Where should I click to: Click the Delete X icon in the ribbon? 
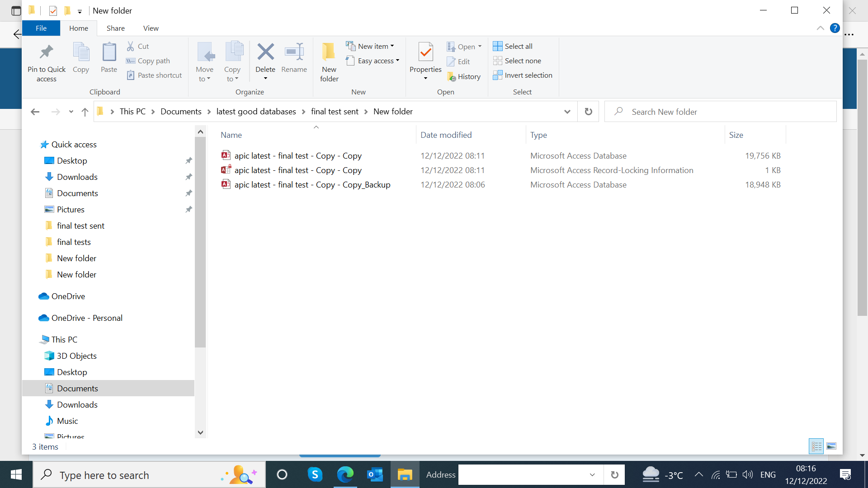265,52
